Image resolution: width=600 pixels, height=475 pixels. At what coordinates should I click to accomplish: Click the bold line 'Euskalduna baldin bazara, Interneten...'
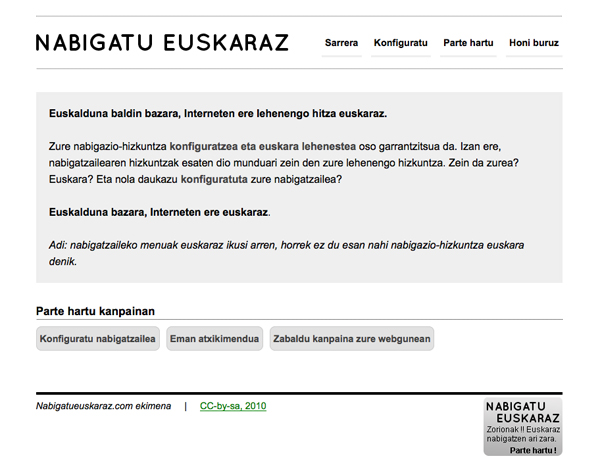click(x=218, y=114)
